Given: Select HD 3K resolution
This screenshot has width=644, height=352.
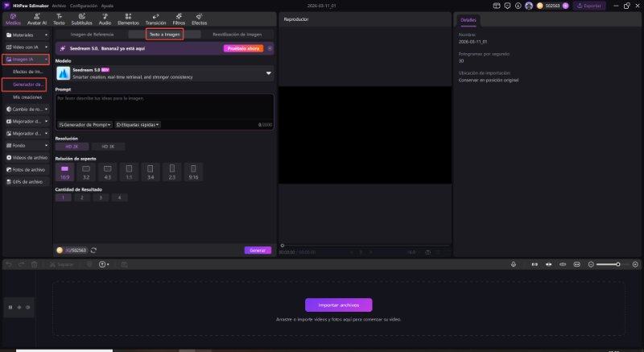Looking at the screenshot, I should 108,147.
